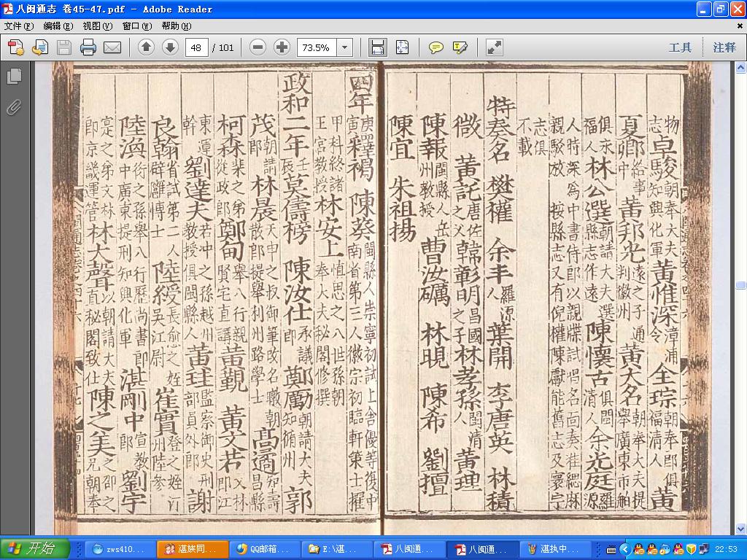Toggle the page thumbnails sidebar panel
This screenshot has width=747, height=560.
[x=15, y=76]
